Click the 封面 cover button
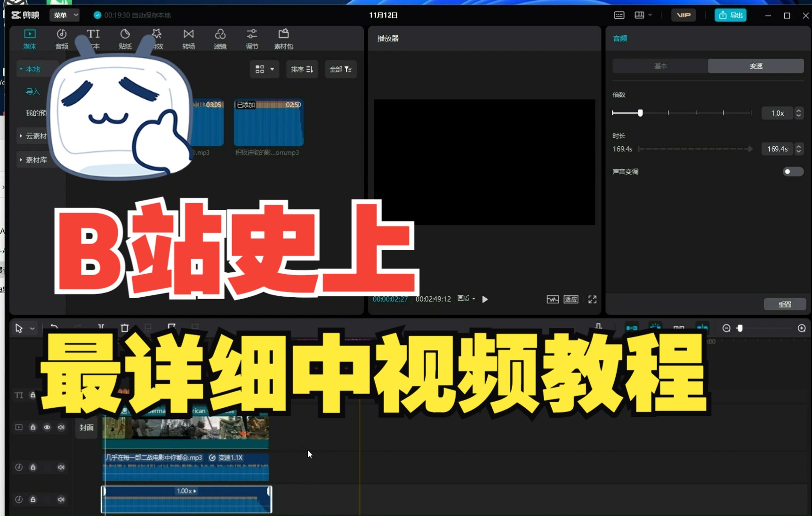 (x=87, y=428)
